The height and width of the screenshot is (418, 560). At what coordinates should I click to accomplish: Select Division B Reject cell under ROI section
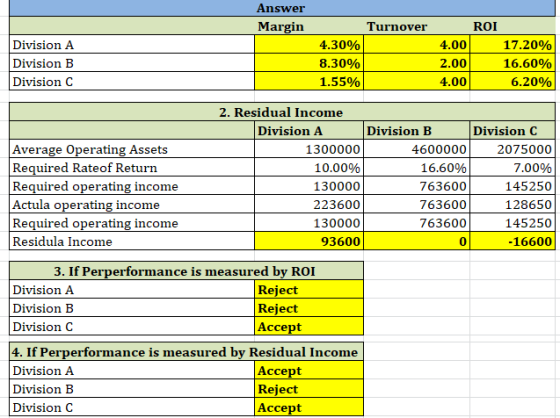pyautogui.click(x=309, y=308)
